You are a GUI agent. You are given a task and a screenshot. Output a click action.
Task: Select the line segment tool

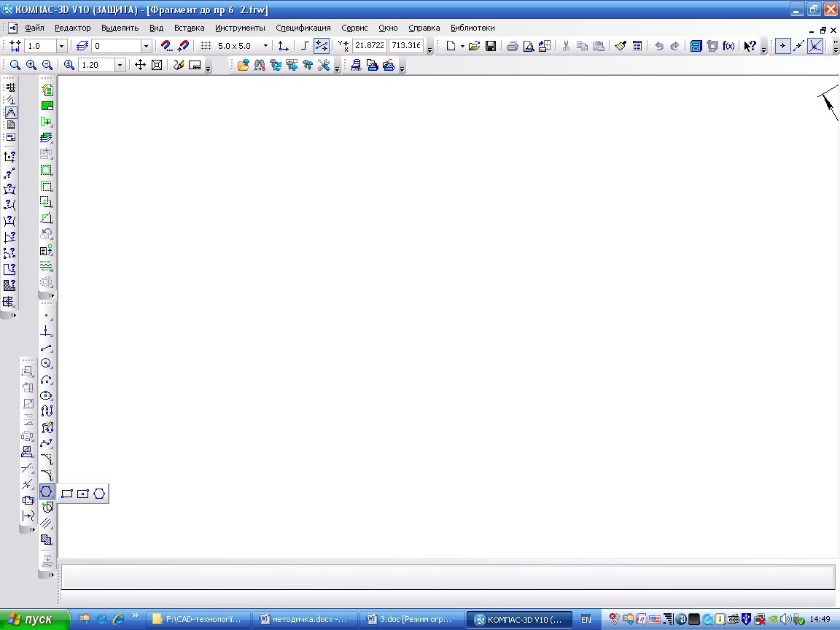47,348
